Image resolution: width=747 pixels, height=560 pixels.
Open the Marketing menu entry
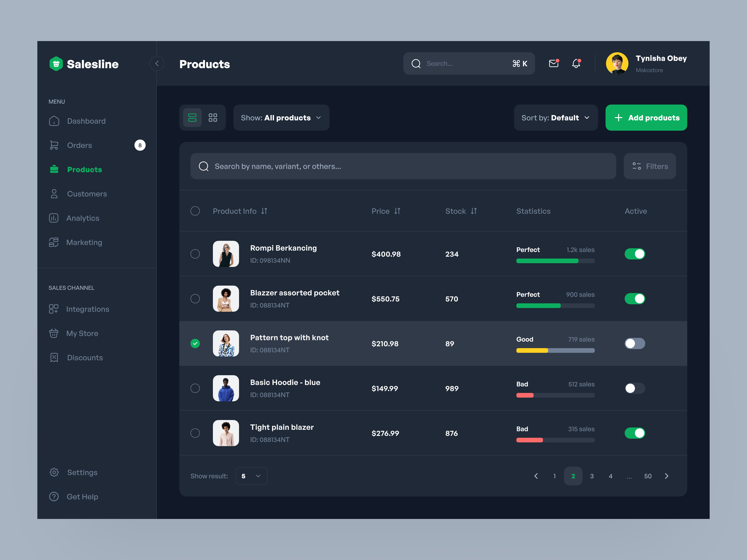click(84, 242)
